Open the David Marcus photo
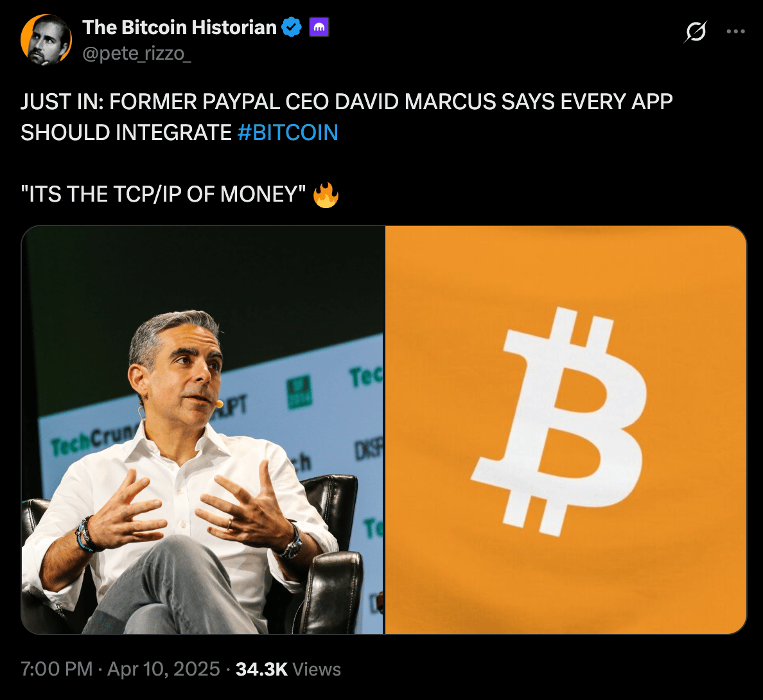Image resolution: width=763 pixels, height=700 pixels. tap(203, 430)
